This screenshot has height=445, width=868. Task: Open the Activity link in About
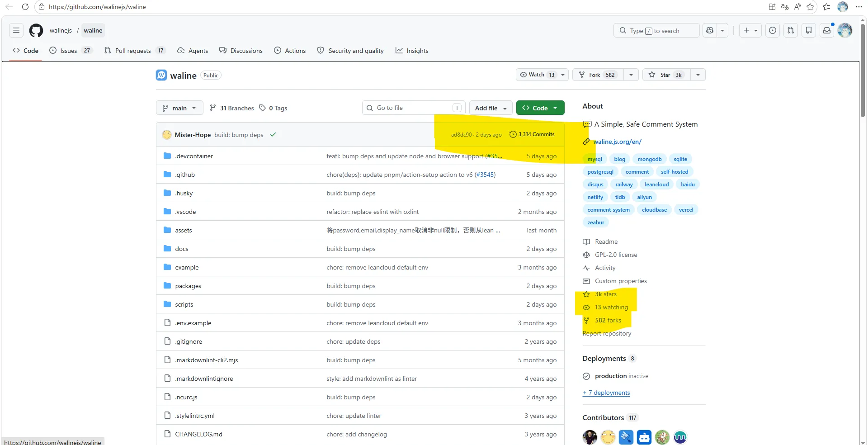605,268
